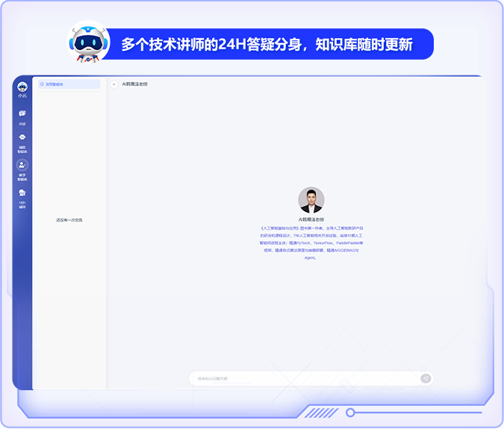
Task: Click the AI韩雨泽老师 name under the avatar
Action: (x=311, y=219)
